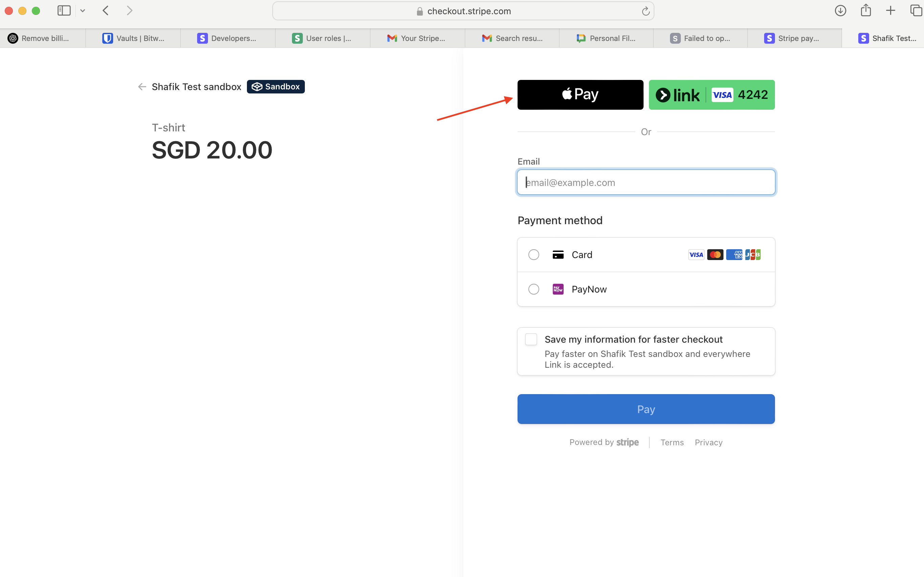Click the American Express logo in Card row
This screenshot has width=924, height=577.
tap(734, 255)
